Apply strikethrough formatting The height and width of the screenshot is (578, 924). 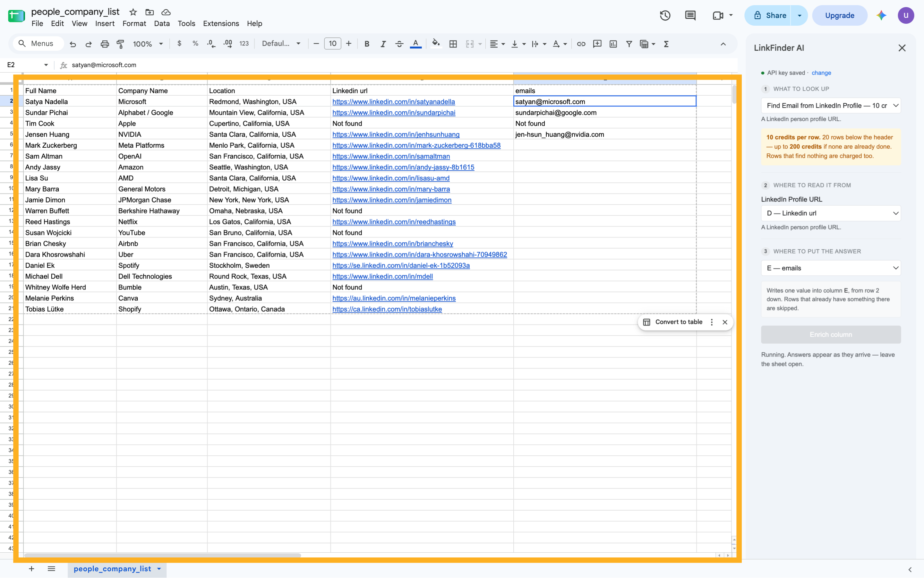399,44
